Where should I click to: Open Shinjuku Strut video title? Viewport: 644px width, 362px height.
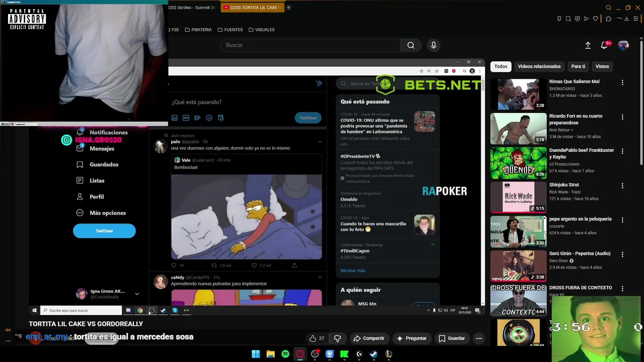tap(564, 185)
